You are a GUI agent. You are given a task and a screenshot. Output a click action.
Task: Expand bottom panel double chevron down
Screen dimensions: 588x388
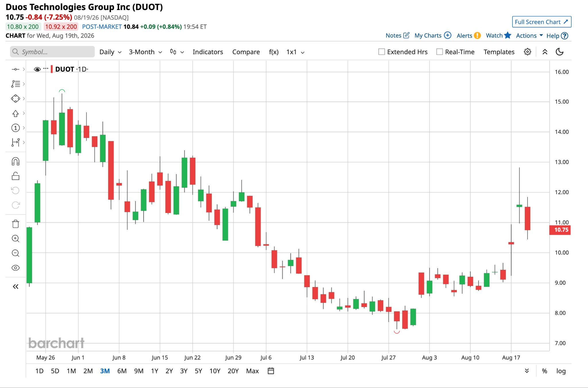pos(527,371)
